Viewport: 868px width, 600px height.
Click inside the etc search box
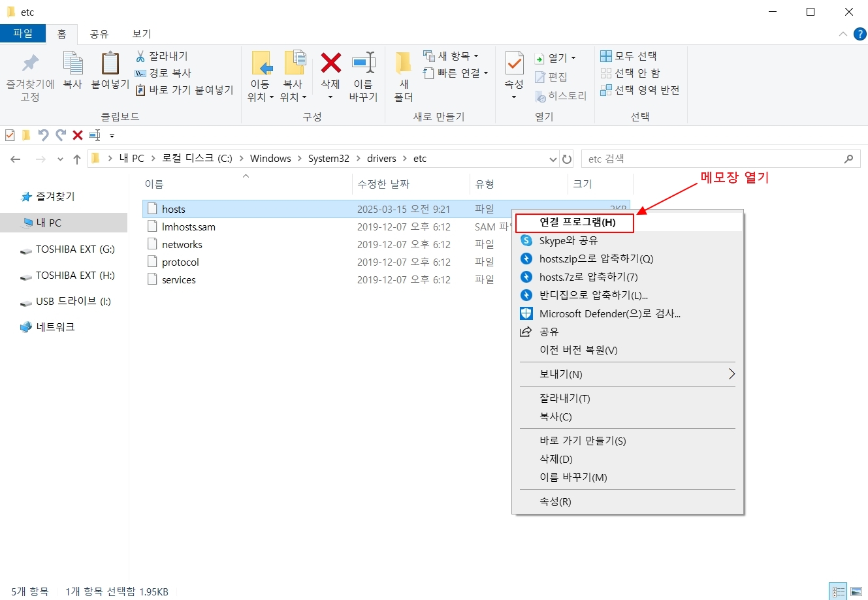click(712, 159)
